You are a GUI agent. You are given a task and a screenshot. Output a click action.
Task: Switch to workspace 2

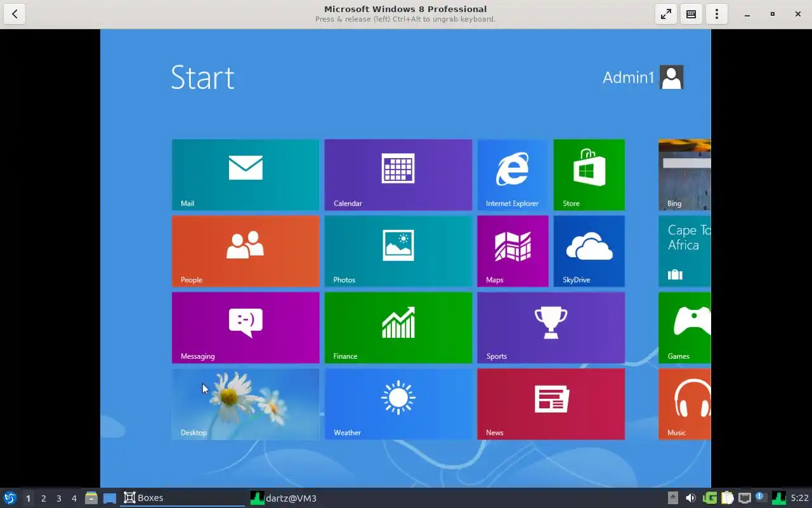click(x=43, y=498)
